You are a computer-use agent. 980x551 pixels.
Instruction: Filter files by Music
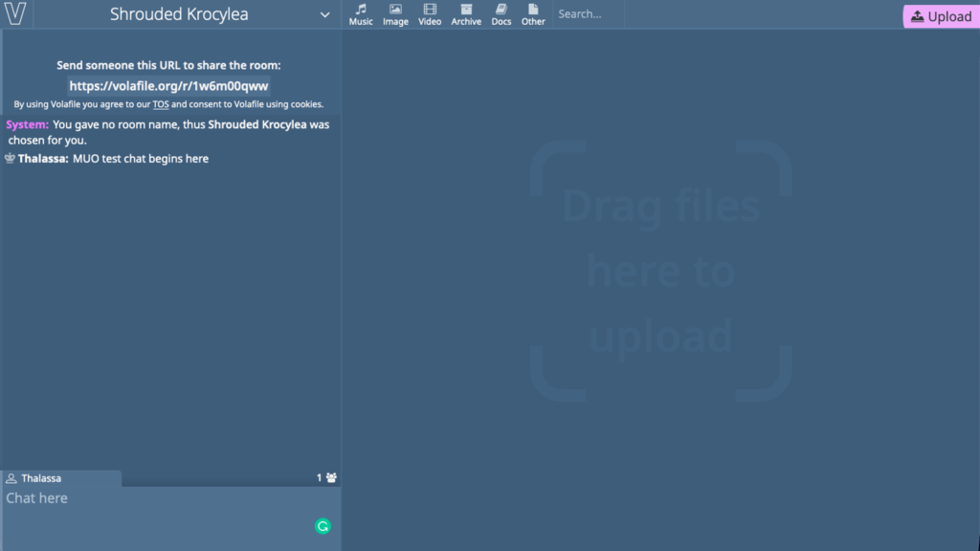(361, 14)
